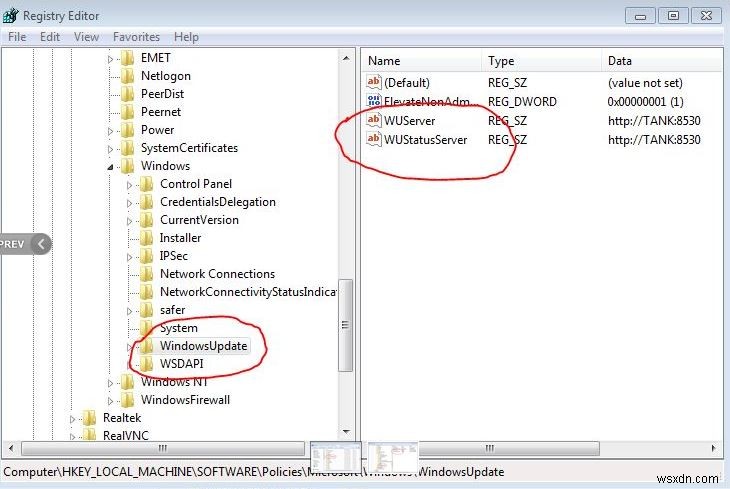Expand the IPSec key
The width and height of the screenshot is (730, 489).
[x=129, y=257]
